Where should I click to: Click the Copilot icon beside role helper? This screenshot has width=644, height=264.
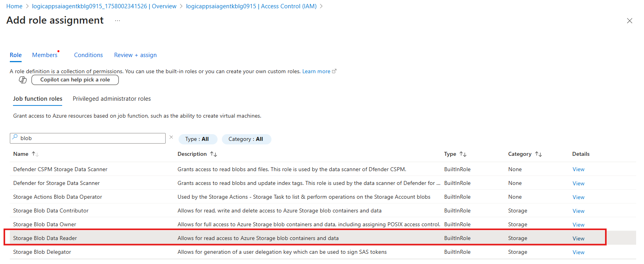(x=23, y=80)
